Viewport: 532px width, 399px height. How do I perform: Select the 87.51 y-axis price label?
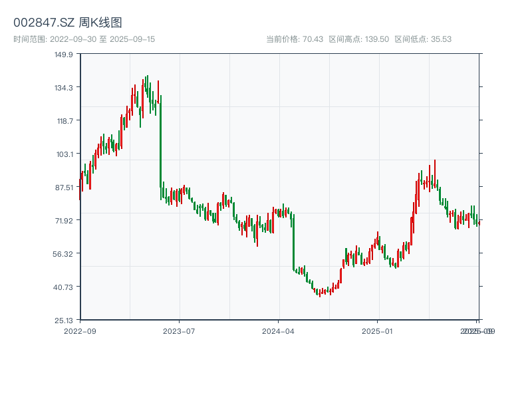pos(64,188)
